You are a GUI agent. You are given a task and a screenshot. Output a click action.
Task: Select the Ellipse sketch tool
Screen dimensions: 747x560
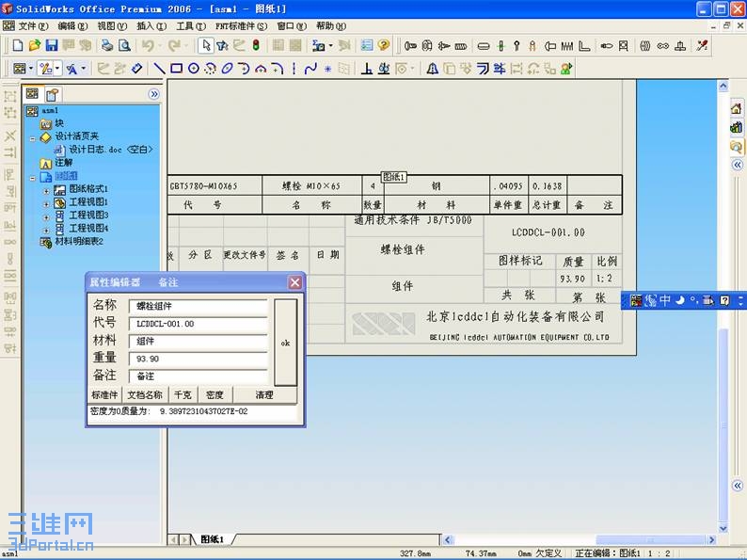(228, 69)
